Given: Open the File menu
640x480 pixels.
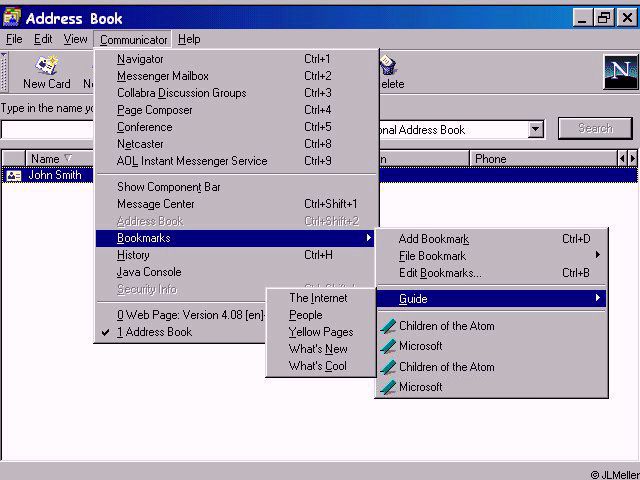Looking at the screenshot, I should pos(14,39).
